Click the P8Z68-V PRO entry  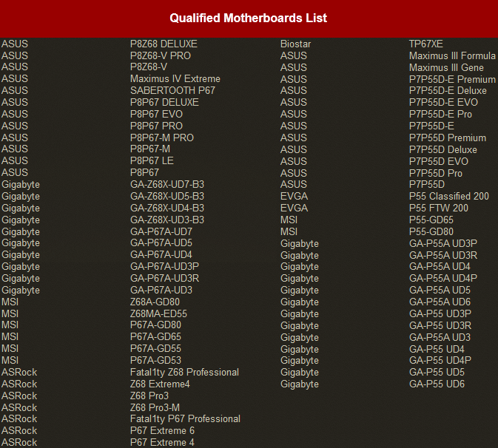coord(161,55)
